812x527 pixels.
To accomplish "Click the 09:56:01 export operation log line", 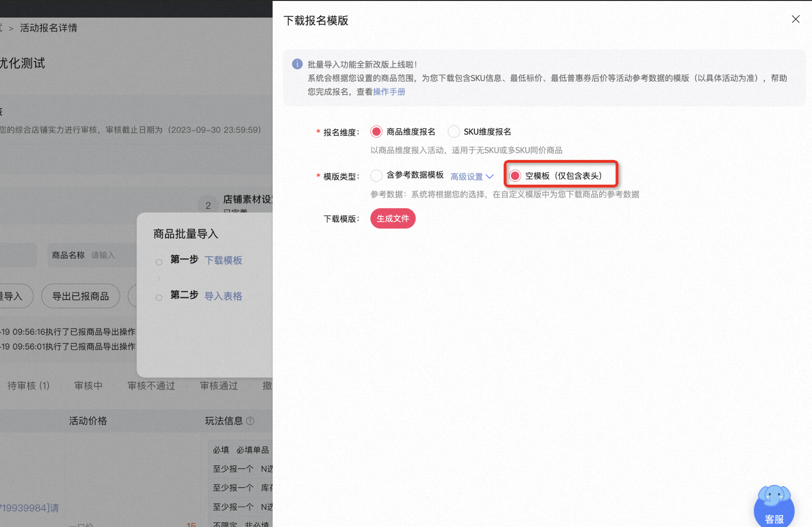I will 68,347.
